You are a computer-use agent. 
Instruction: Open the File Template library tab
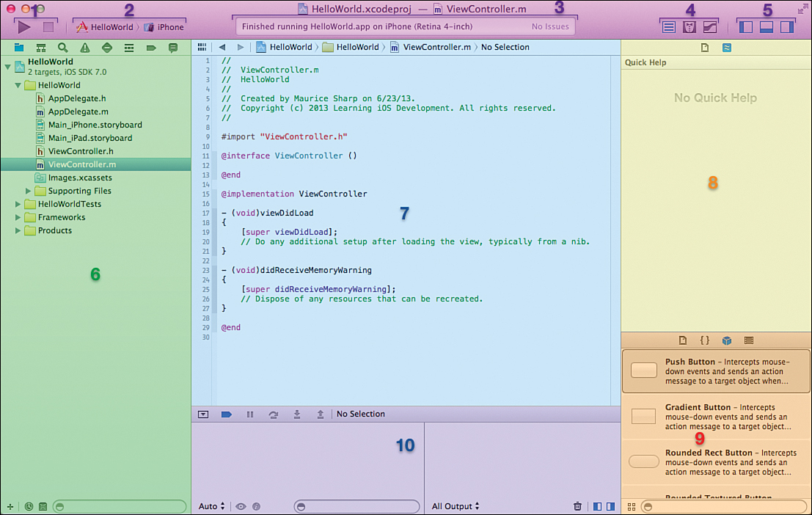(x=683, y=340)
